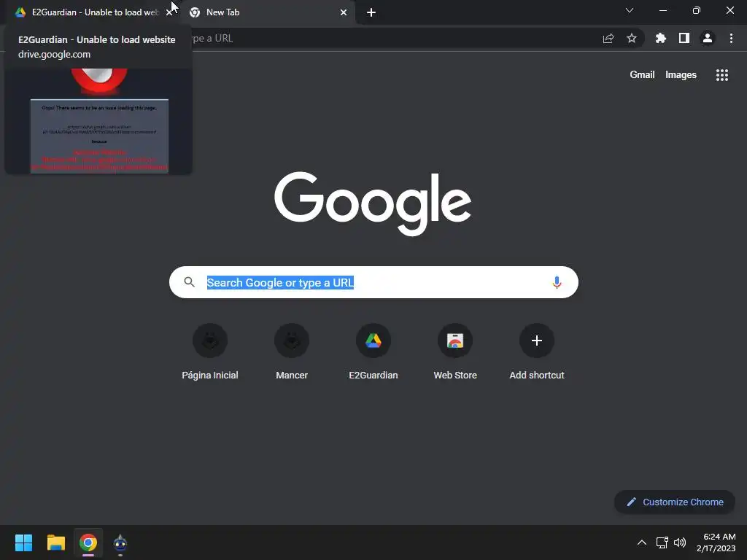
Task: Click the Google logo
Action: (373, 203)
